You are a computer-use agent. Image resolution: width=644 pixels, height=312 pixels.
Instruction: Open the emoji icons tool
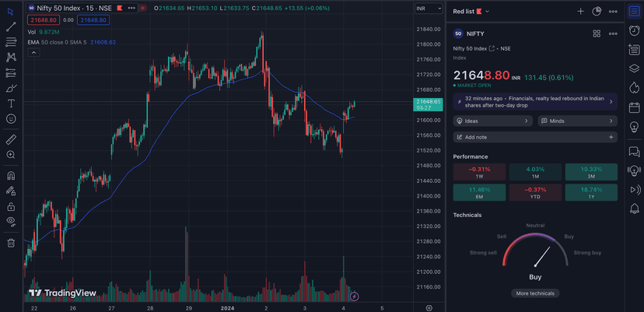pos(11,118)
